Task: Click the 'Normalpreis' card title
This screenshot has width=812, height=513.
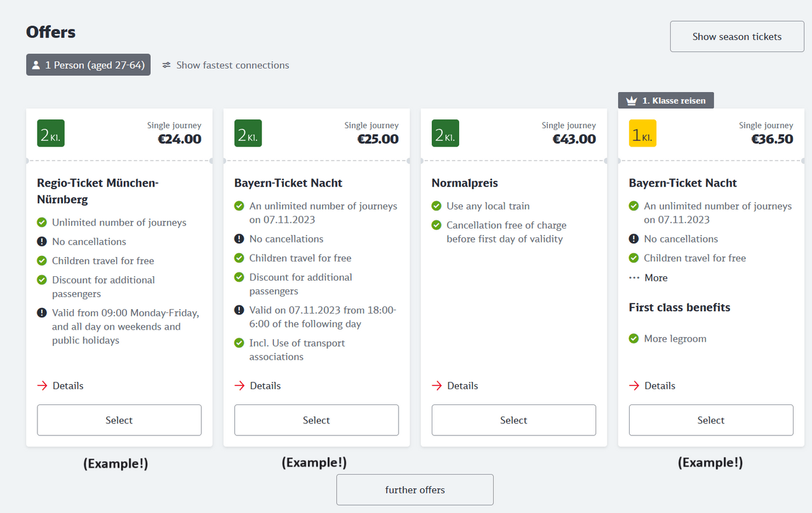Action: tap(465, 183)
